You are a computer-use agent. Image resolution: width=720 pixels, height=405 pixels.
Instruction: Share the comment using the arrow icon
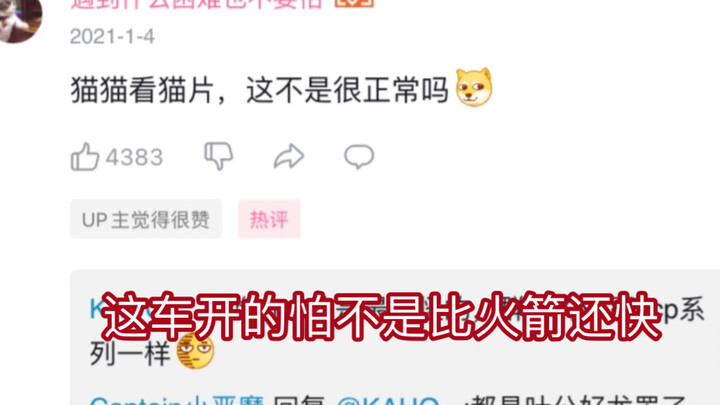[289, 156]
